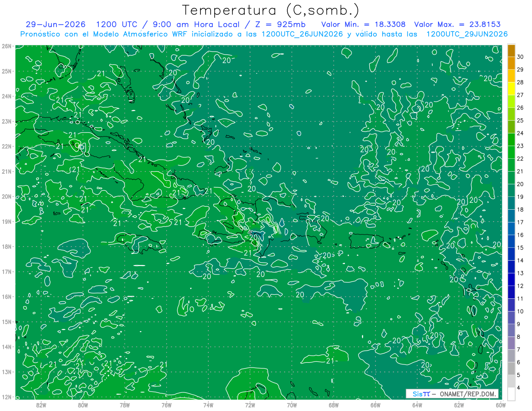The width and height of the screenshot is (532, 411).
Task: Select the valid time "1200UTC_29JUN2026"
Action: (x=467, y=34)
